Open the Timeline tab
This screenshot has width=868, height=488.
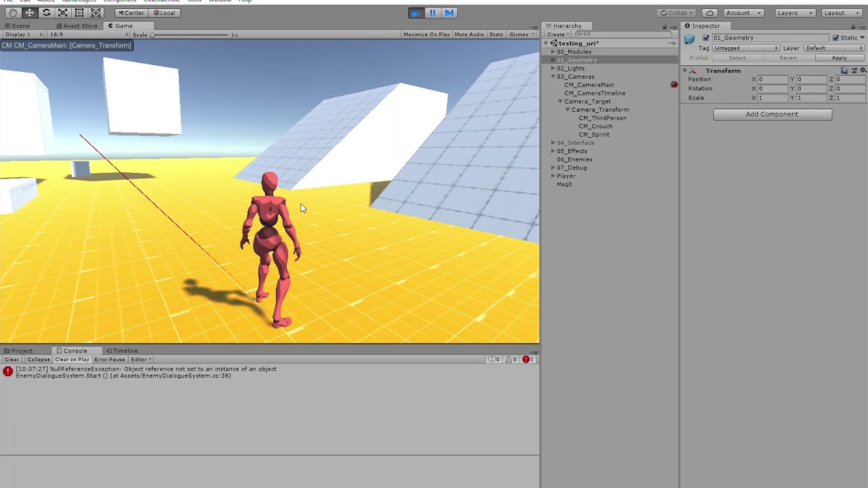(x=122, y=351)
